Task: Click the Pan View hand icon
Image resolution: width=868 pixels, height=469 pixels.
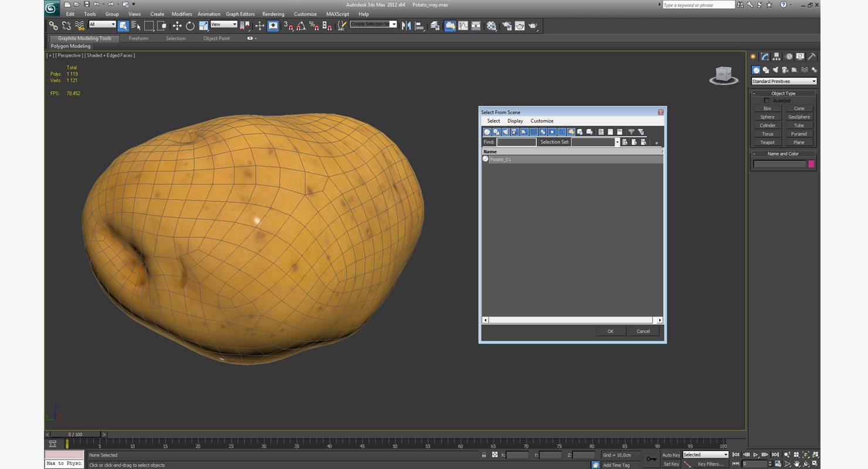Action: 797,464
